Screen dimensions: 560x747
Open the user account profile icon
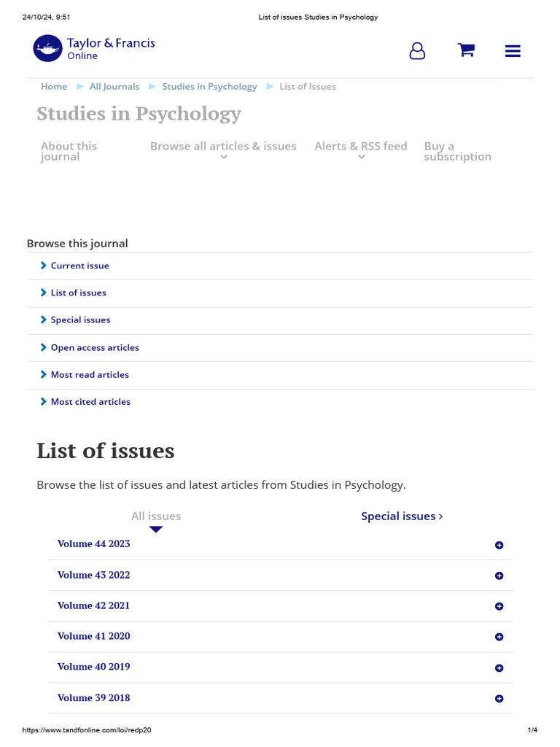417,50
